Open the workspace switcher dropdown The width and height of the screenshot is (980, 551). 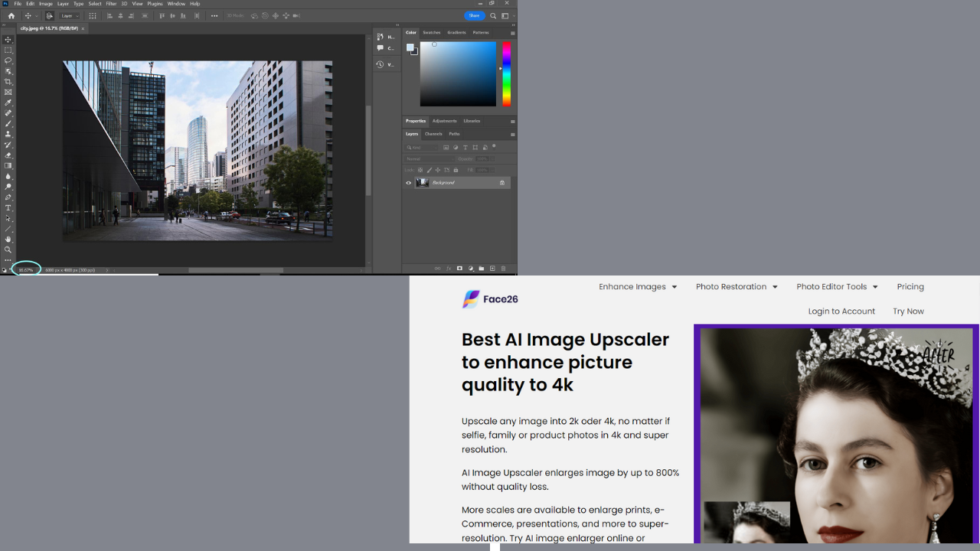pos(507,15)
